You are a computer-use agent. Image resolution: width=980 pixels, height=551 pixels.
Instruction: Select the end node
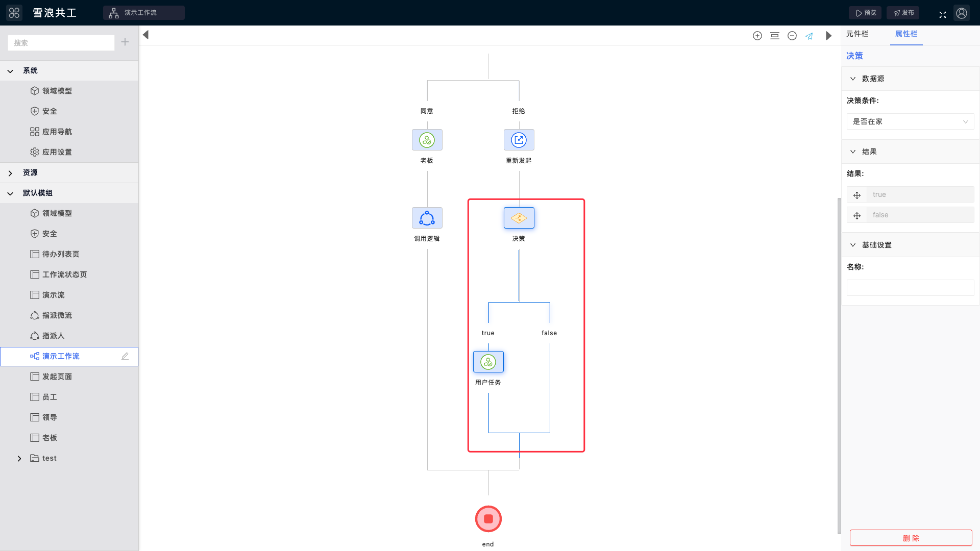pos(488,519)
